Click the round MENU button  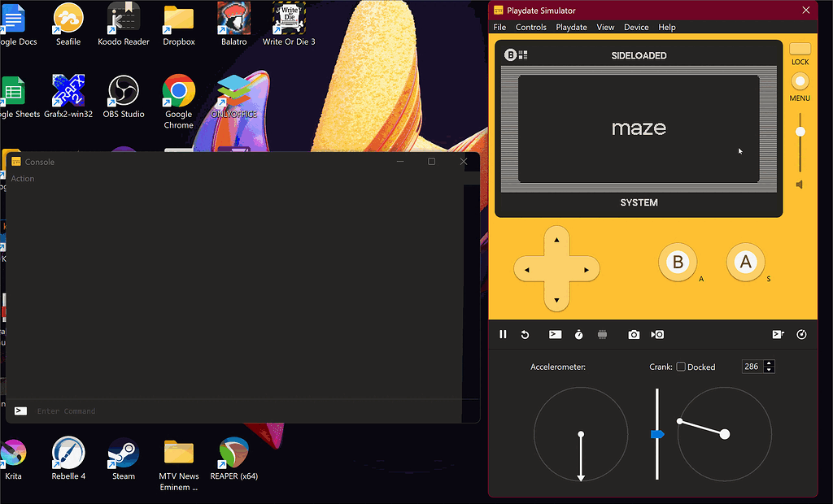[800, 81]
